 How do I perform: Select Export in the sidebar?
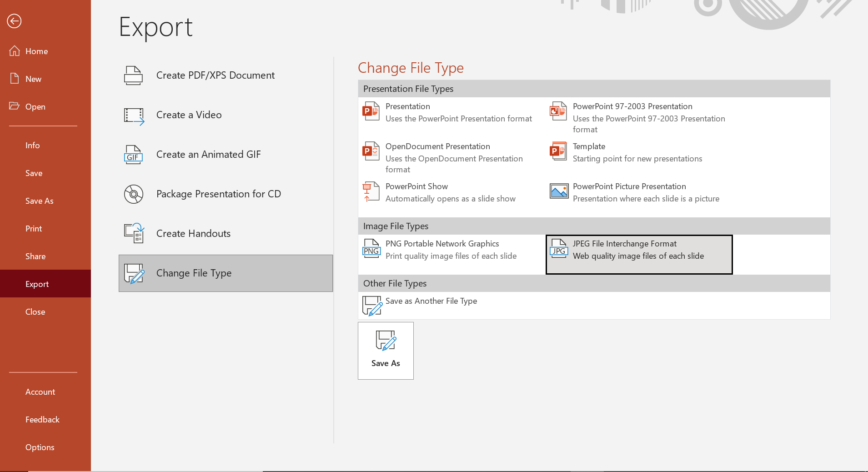(x=45, y=284)
